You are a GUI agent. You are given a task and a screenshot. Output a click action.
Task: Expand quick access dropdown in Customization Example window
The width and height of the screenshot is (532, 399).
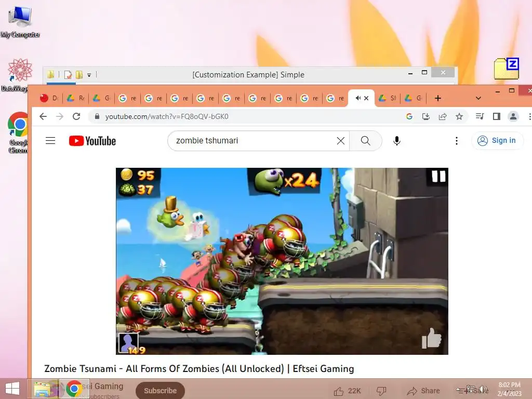tap(89, 75)
